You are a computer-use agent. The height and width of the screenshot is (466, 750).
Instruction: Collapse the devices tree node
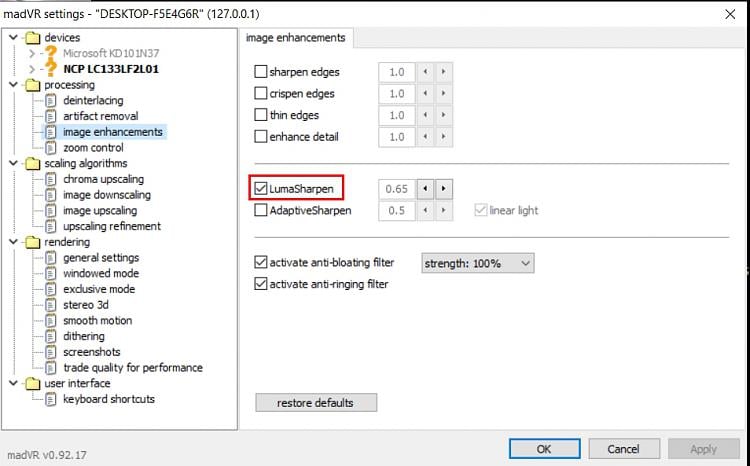(13, 37)
